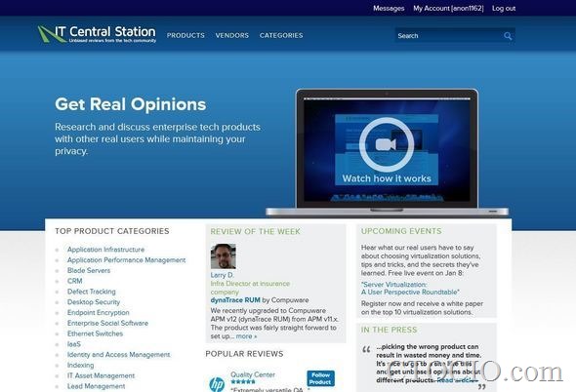Click into the Search field

[x=448, y=36]
